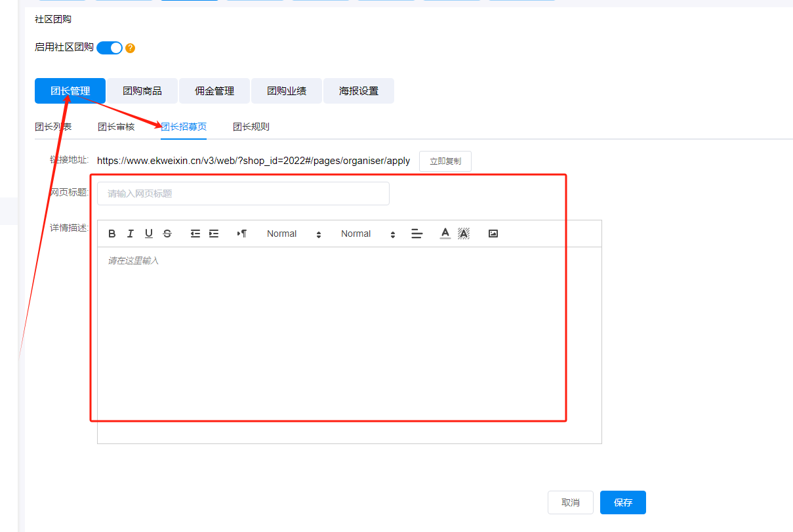Insert an image via the toolbar icon
793x532 pixels.
493,234
